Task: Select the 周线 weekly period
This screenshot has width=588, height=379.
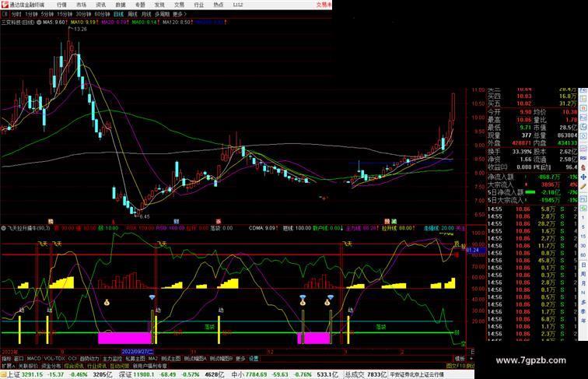Action: (132, 14)
